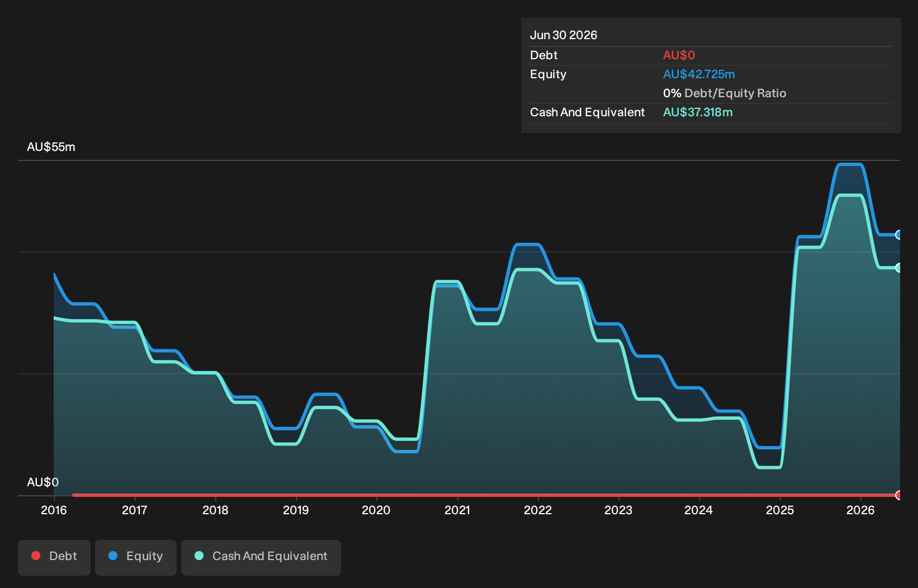918x588 pixels.
Task: Click the 0% Debt/Equity Ratio text
Action: coord(725,93)
